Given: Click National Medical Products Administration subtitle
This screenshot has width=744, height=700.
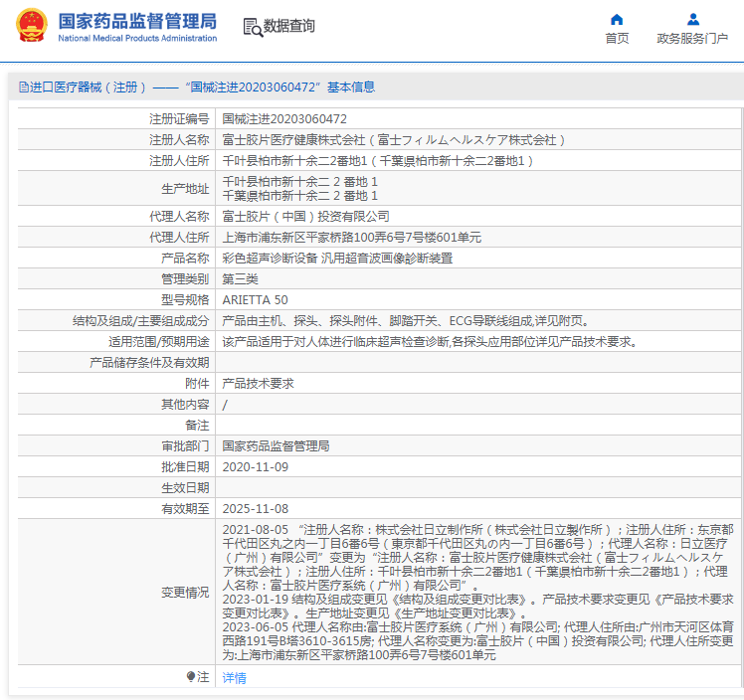Looking at the screenshot, I should (137, 39).
